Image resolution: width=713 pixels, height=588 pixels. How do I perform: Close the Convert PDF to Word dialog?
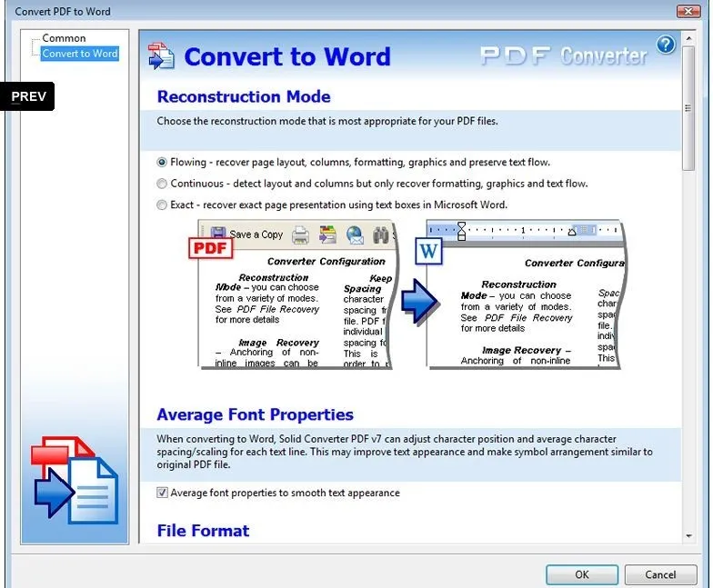pyautogui.click(x=688, y=11)
